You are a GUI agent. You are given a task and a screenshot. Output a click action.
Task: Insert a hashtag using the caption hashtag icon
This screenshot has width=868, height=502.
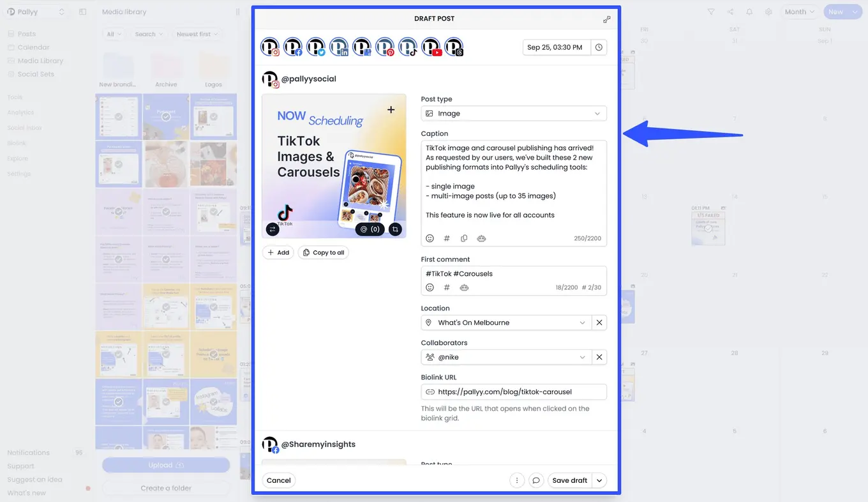[x=447, y=238]
